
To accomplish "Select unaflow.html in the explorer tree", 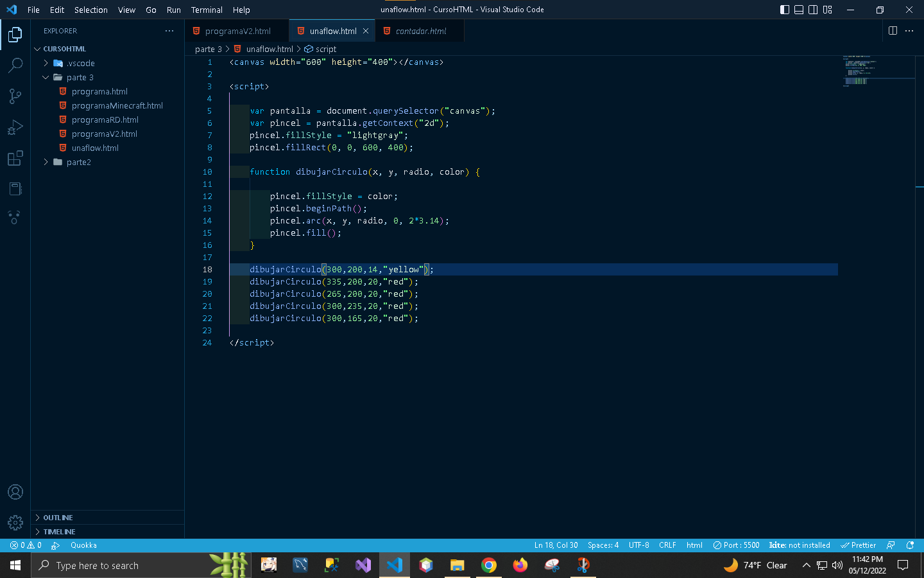I will point(107,148).
